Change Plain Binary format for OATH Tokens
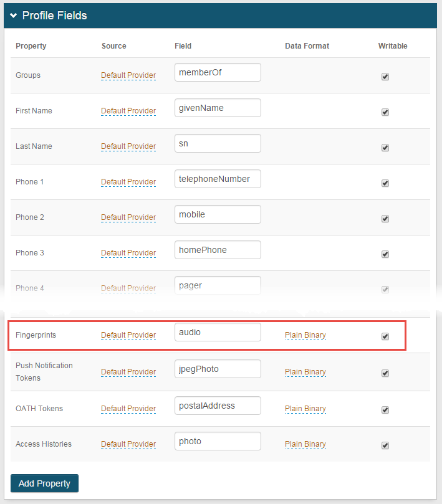 tap(305, 409)
